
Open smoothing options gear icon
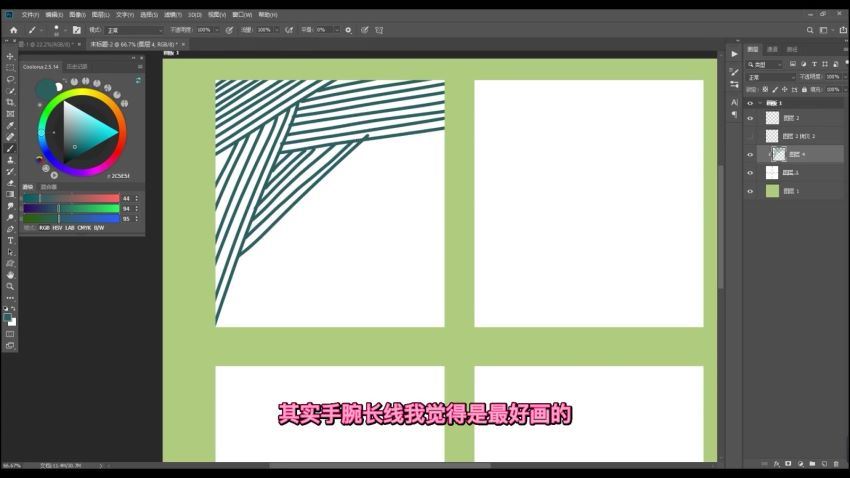pyautogui.click(x=348, y=30)
